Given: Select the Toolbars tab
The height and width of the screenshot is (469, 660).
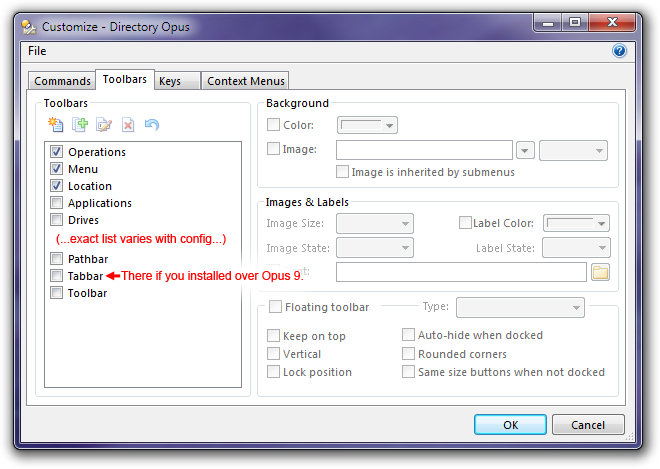Looking at the screenshot, I should tap(125, 80).
